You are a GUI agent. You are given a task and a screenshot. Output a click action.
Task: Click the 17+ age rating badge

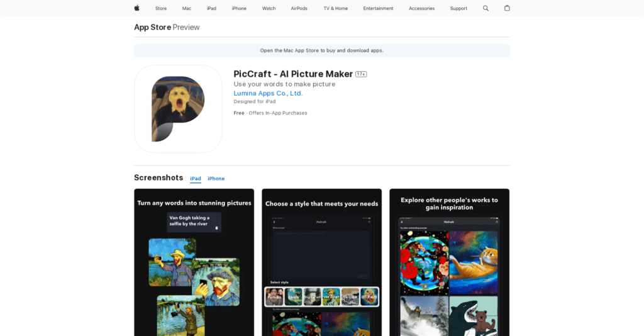point(361,74)
